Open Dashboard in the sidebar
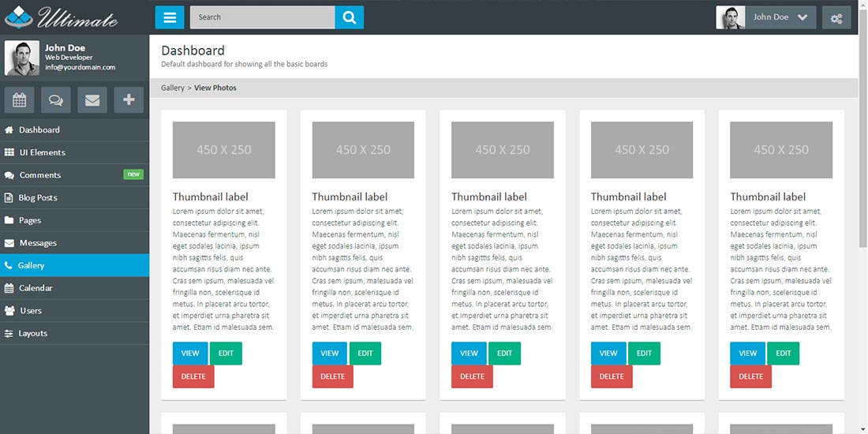This screenshot has height=434, width=868. click(75, 130)
